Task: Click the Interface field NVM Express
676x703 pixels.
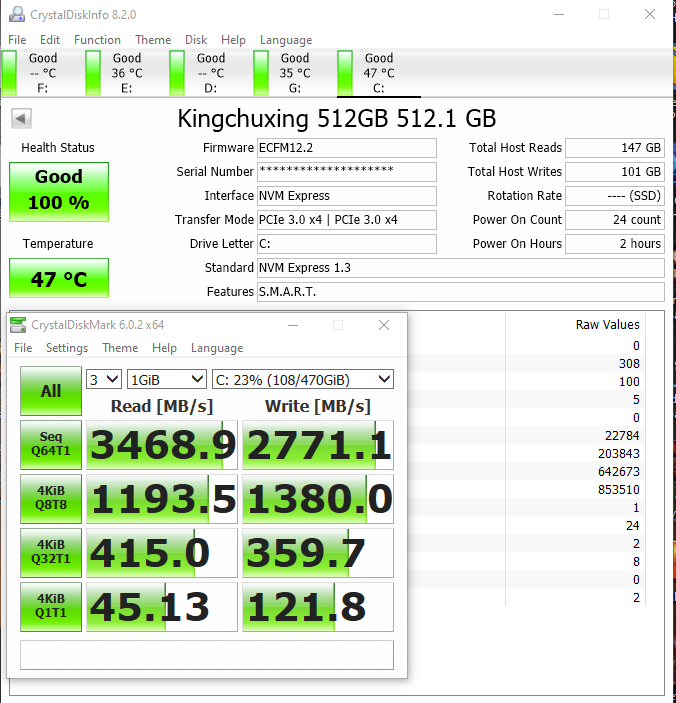Action: pos(347,196)
